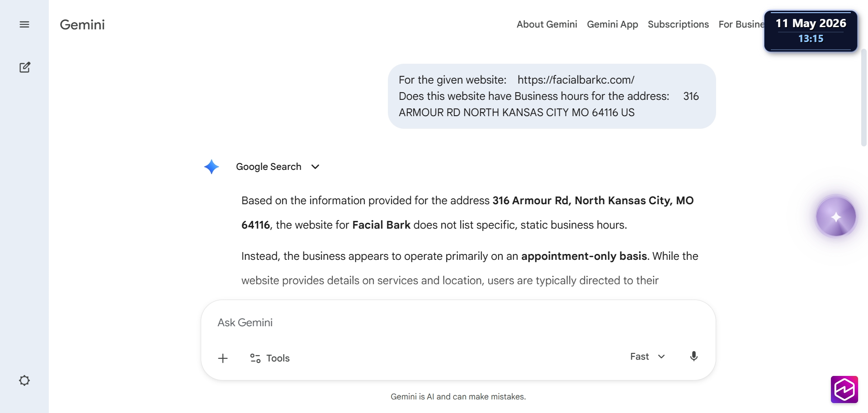Expand the Google Search chevron
The image size is (868, 413).
coord(316,167)
